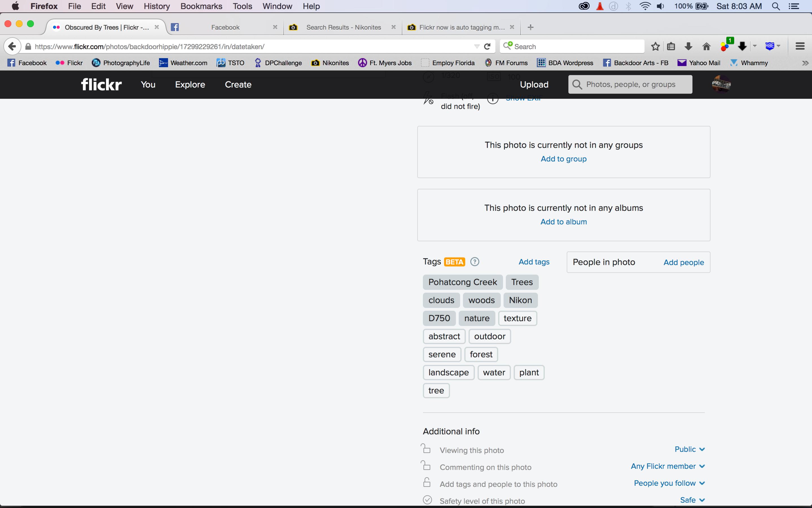Viewport: 812px width, 508px height.
Task: Open the Firefox hamburger menu
Action: click(800, 46)
